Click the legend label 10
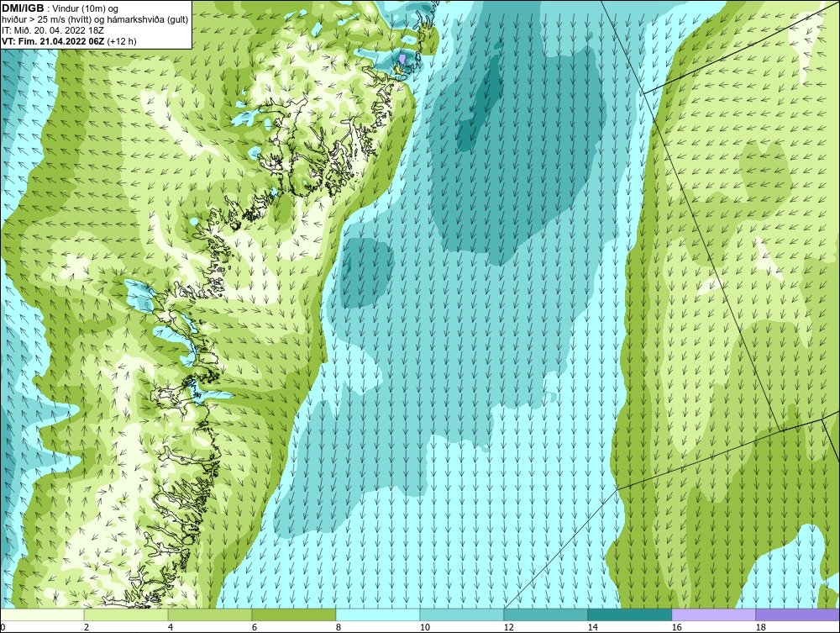This screenshot has width=840, height=633. (425, 627)
